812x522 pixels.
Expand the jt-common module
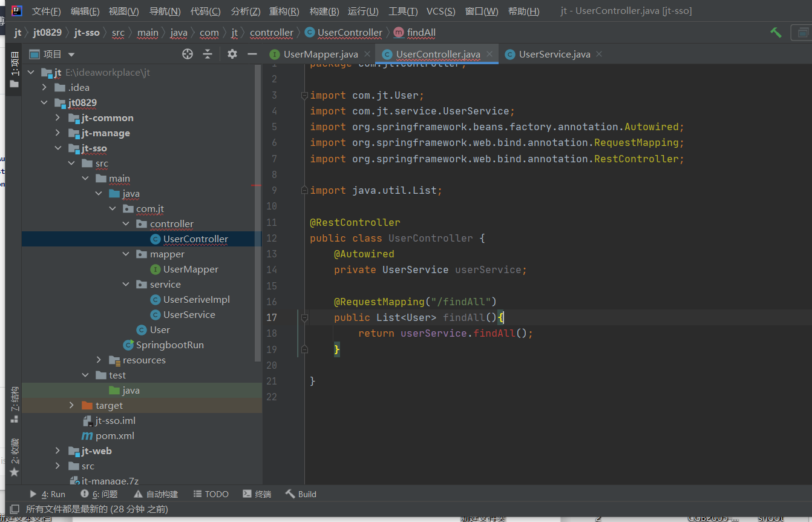point(57,118)
